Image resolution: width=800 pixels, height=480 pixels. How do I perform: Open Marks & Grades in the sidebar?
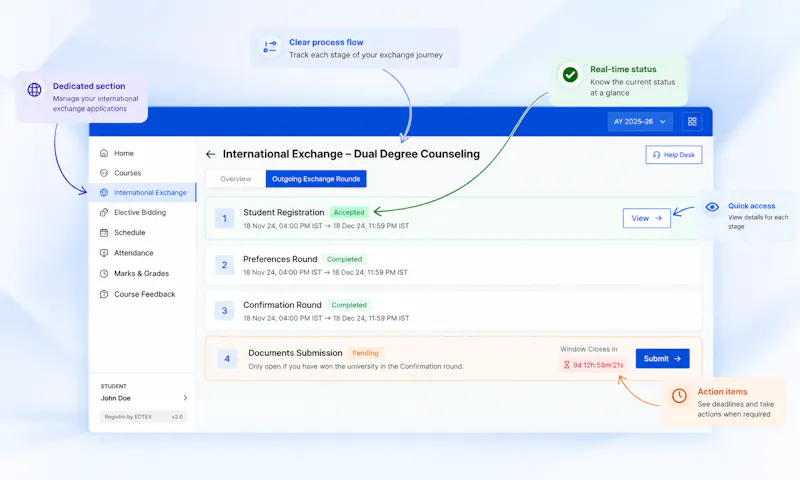pyautogui.click(x=143, y=273)
